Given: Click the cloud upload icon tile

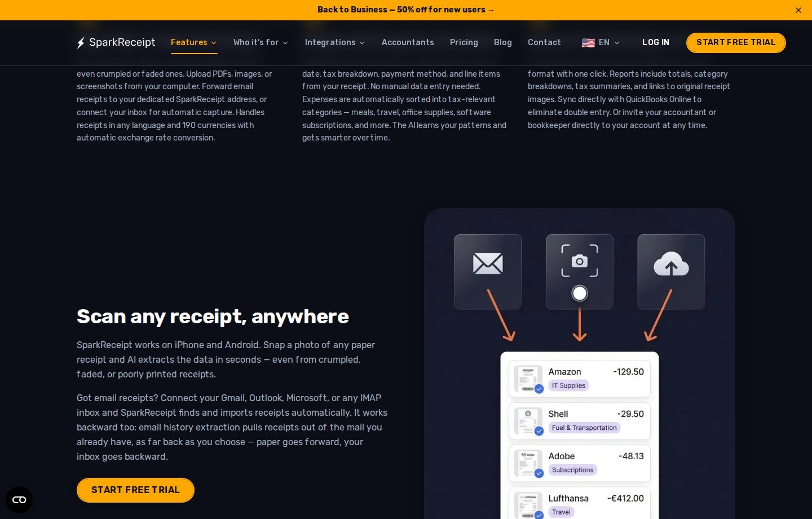Looking at the screenshot, I should tap(671, 272).
